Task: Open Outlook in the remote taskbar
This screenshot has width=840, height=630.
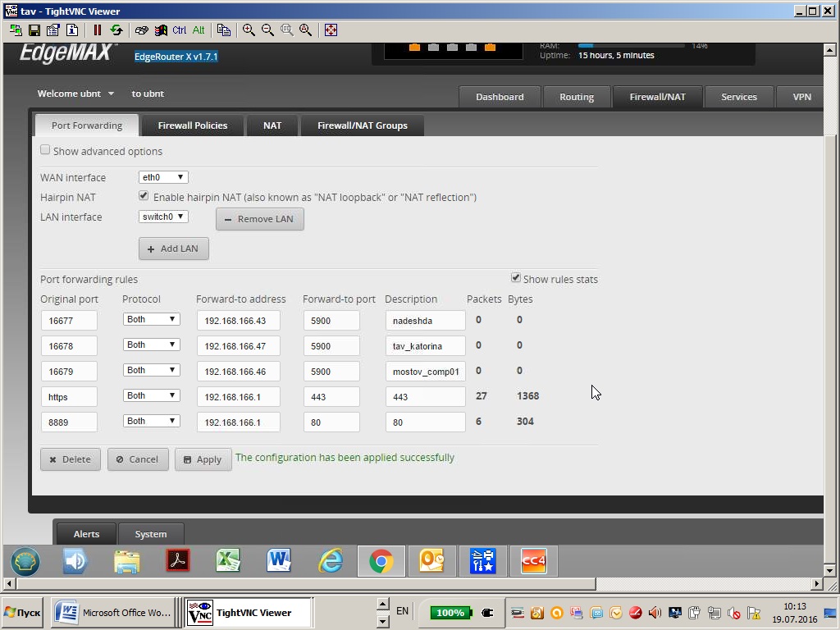Action: (431, 561)
